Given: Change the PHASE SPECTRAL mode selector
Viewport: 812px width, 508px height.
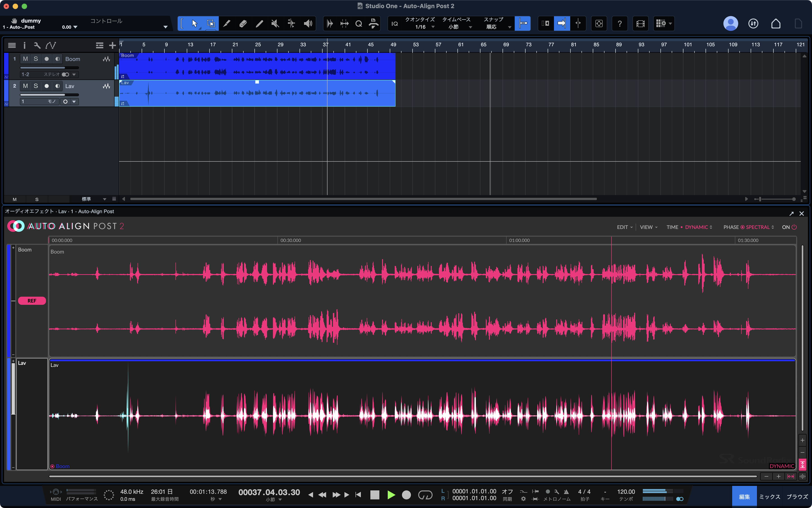Looking at the screenshot, I should [x=760, y=227].
